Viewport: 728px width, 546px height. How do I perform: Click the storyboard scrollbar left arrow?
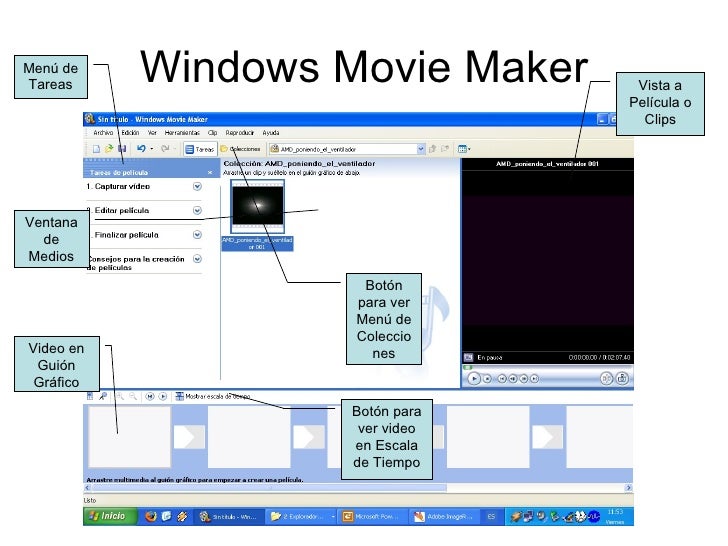click(x=87, y=488)
